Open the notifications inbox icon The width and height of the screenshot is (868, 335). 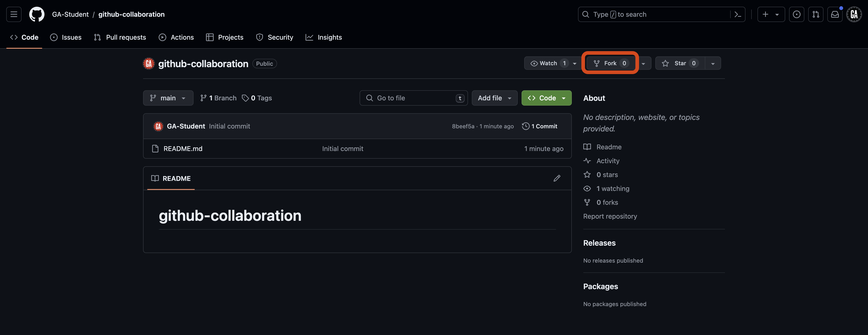click(x=835, y=14)
